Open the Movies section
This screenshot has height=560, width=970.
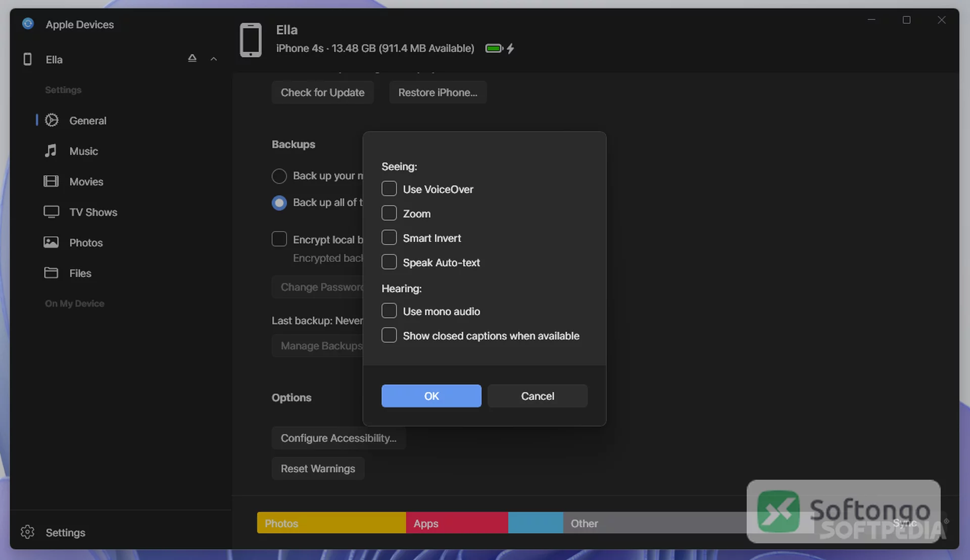point(86,181)
